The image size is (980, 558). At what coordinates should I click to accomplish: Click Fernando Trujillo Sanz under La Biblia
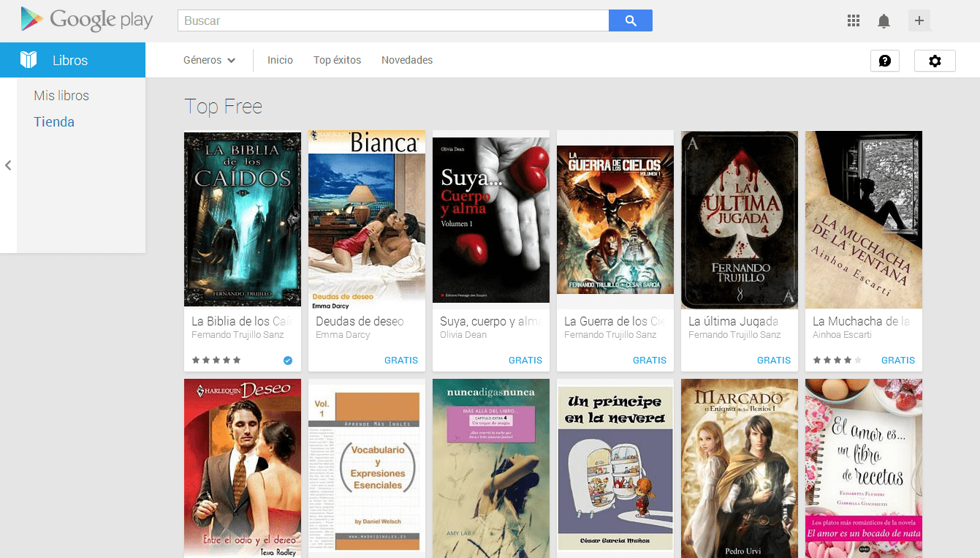click(238, 335)
